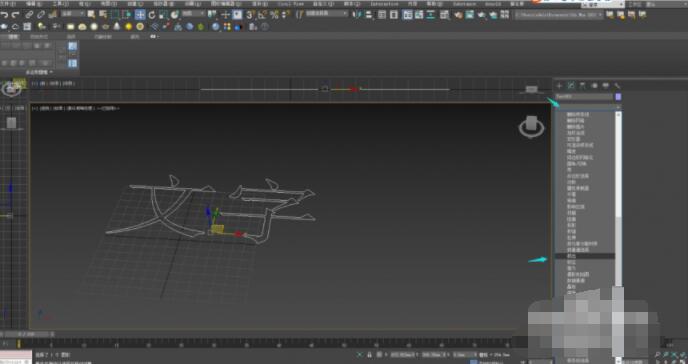Open the Select by Name dialog icon

click(x=103, y=15)
